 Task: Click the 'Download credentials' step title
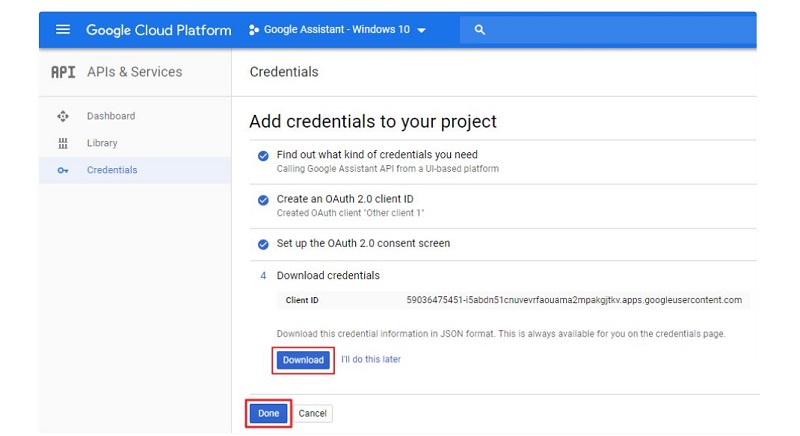pos(328,275)
